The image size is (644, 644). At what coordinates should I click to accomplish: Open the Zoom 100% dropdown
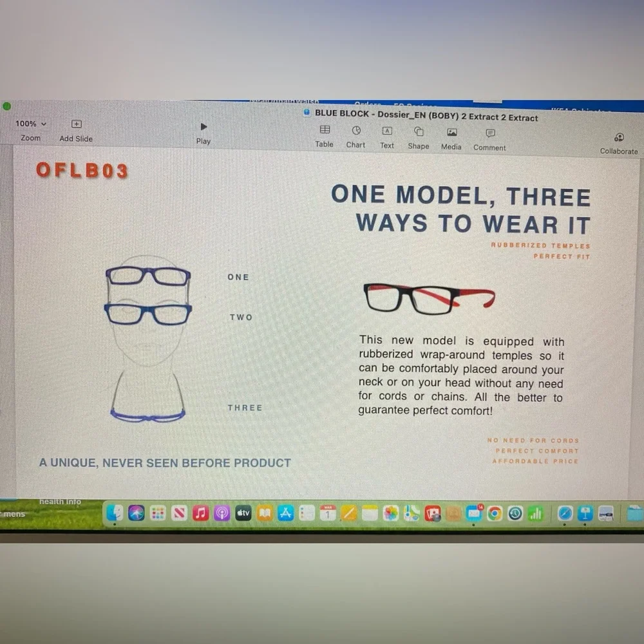coord(31,124)
